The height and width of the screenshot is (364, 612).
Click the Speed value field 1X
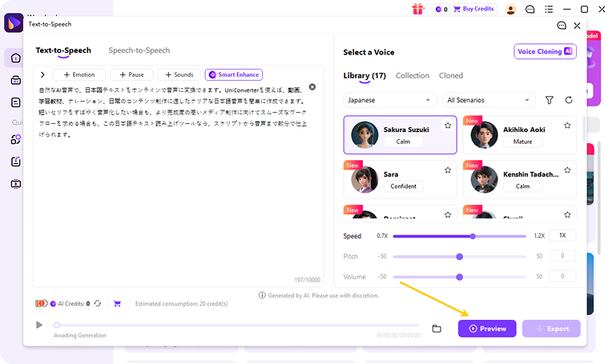(x=562, y=235)
